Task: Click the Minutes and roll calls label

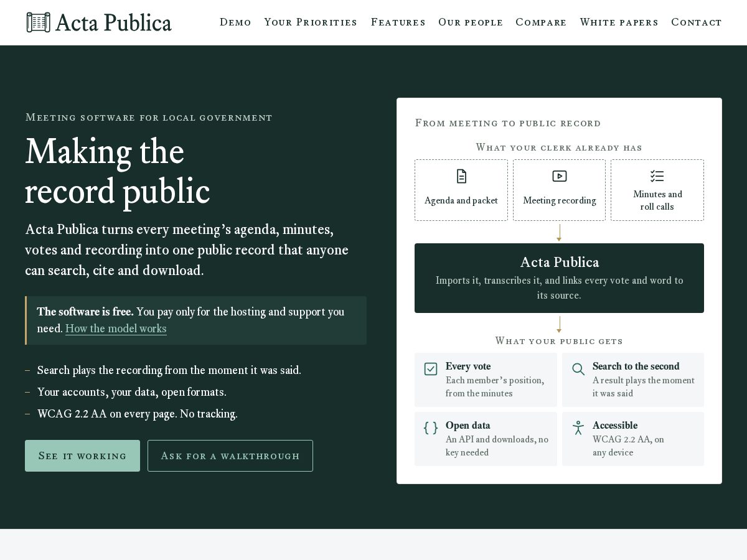Action: tap(657, 200)
